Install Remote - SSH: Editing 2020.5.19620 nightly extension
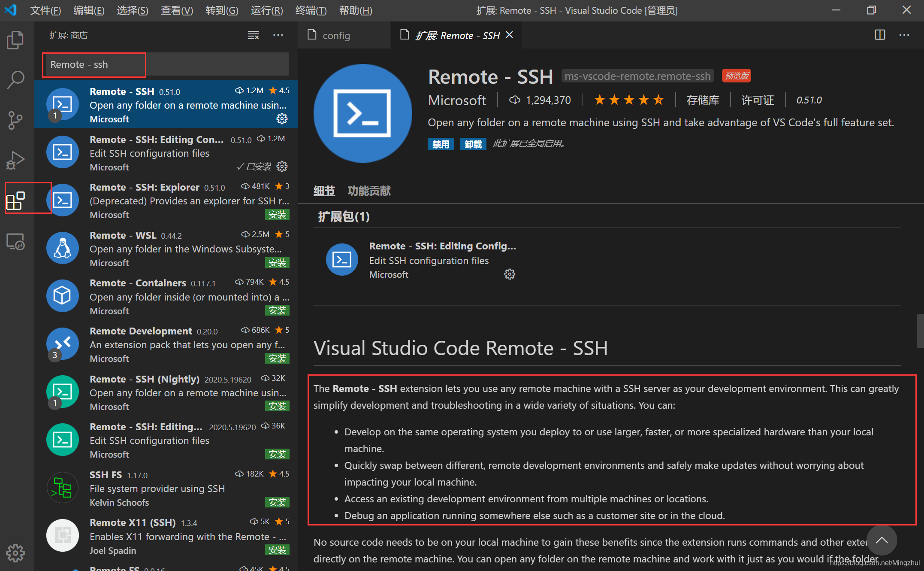Image resolution: width=924 pixels, height=571 pixels. [x=277, y=454]
